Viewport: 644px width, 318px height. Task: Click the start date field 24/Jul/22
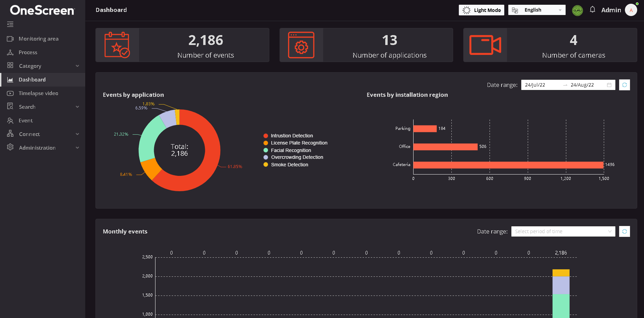tap(542, 85)
